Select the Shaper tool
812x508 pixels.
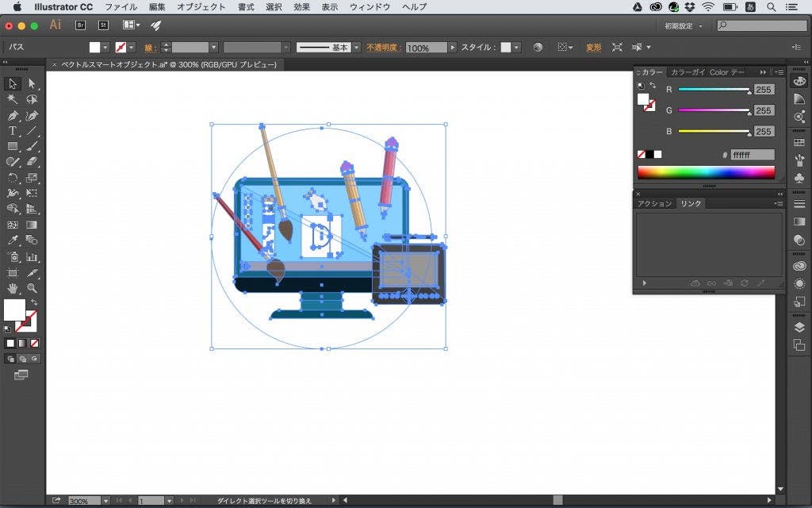coord(13,162)
